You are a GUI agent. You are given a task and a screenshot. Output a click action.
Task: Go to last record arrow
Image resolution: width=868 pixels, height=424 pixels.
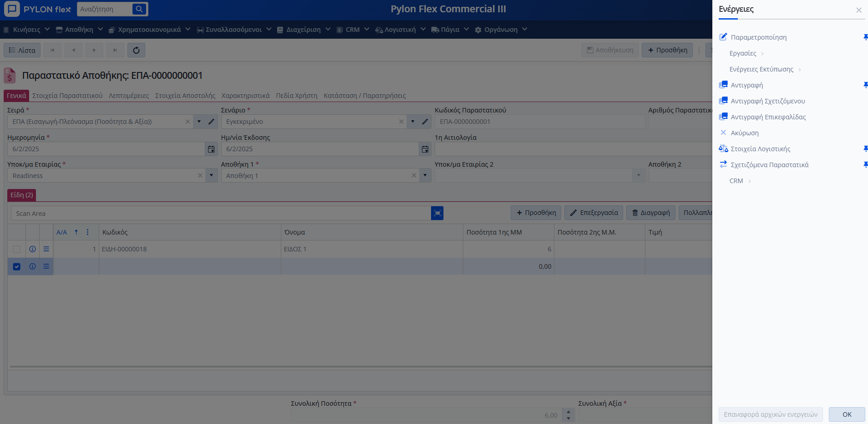coord(115,50)
